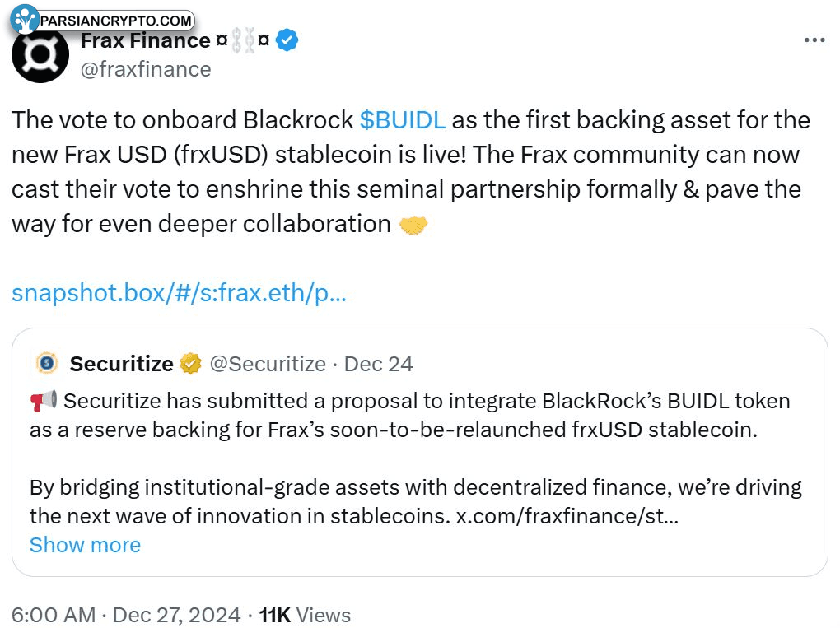Open the x.com/fraxfinance/st… link
This screenshot has width=840, height=628.
click(567, 516)
